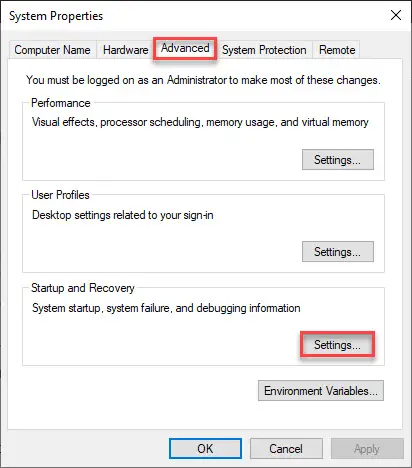Click the Startup and Recovery group label

click(83, 288)
